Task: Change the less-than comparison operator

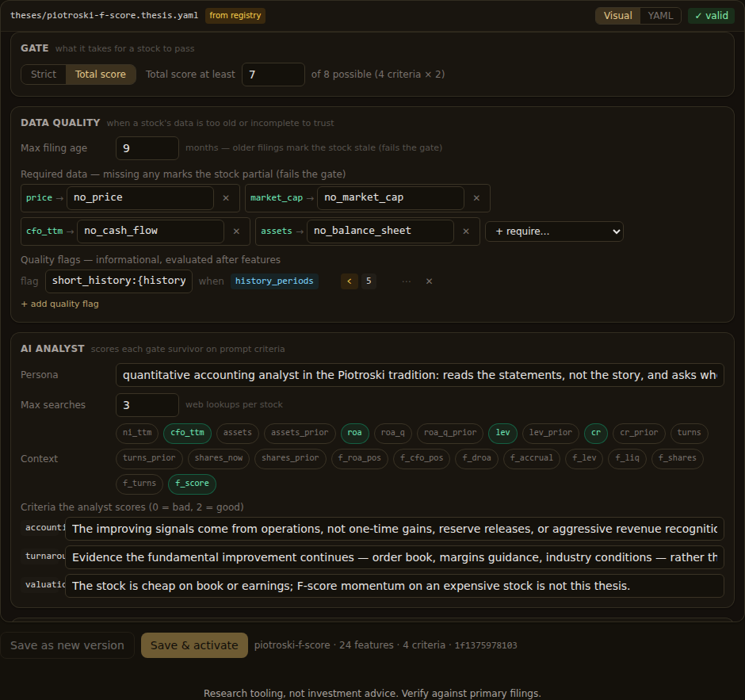Action: click(x=350, y=281)
